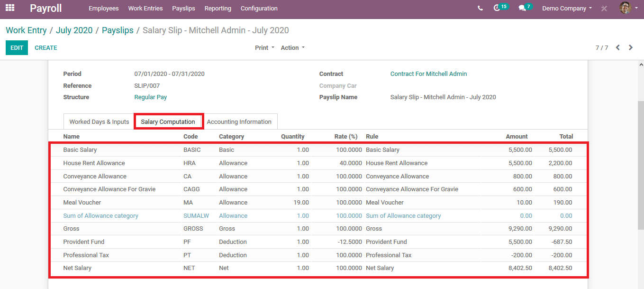Click the CAGG code cell
The height and width of the screenshot is (289, 644).
[x=192, y=189]
